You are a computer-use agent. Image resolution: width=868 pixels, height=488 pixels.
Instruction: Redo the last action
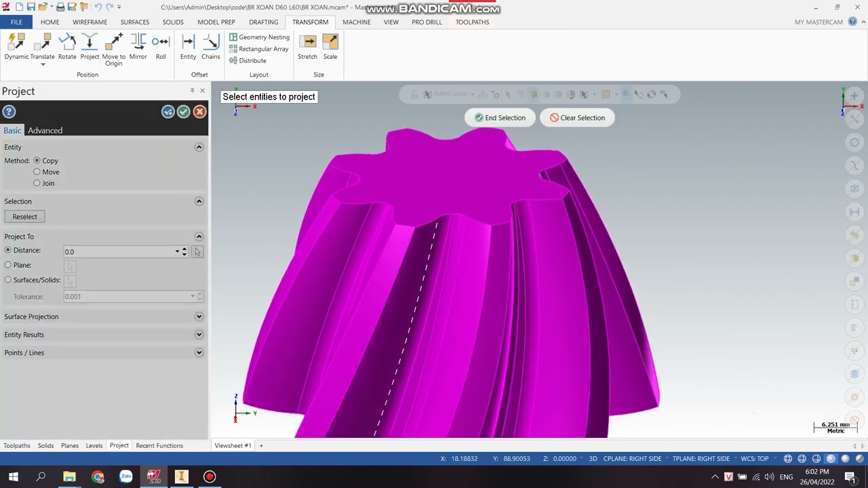pyautogui.click(x=111, y=7)
